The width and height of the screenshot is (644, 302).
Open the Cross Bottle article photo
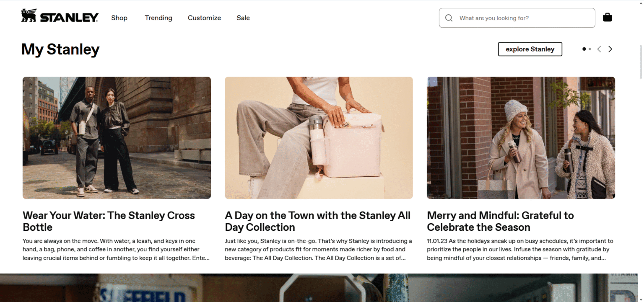coord(117,137)
